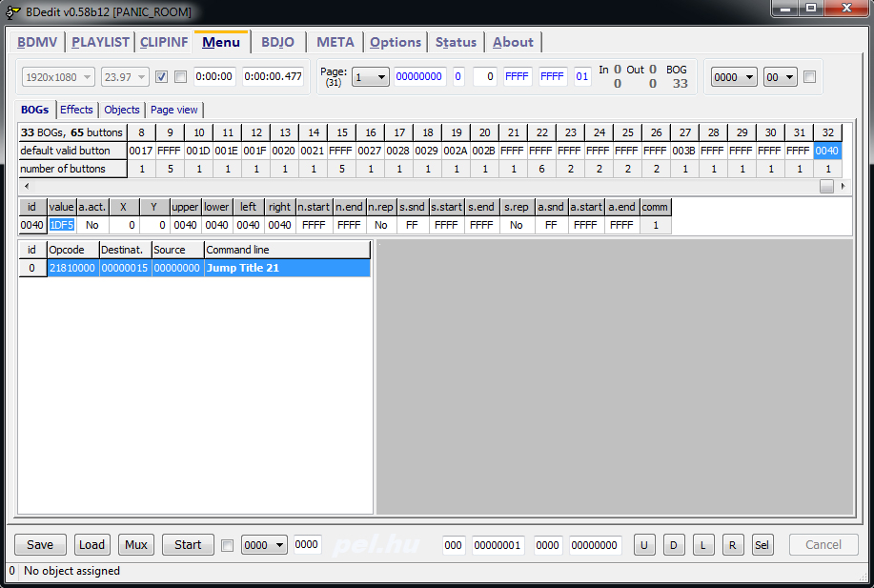
Task: Click number of buttons cell 6
Action: tap(541, 169)
